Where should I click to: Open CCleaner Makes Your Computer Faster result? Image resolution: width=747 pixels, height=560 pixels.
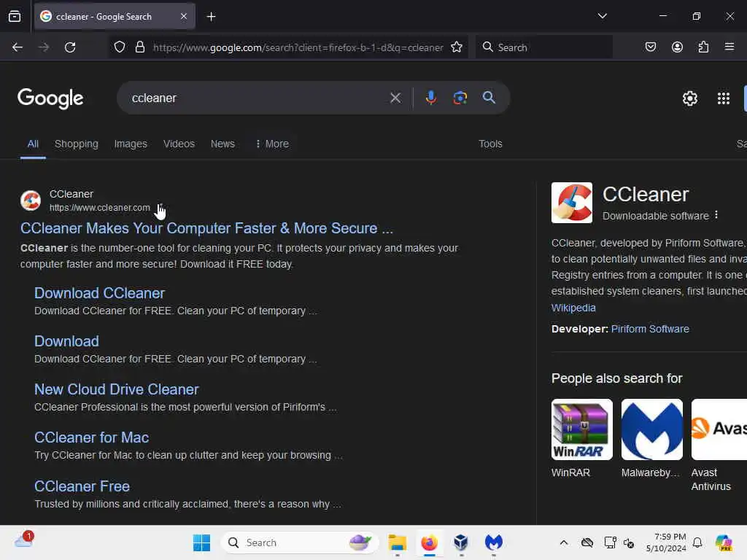click(206, 228)
